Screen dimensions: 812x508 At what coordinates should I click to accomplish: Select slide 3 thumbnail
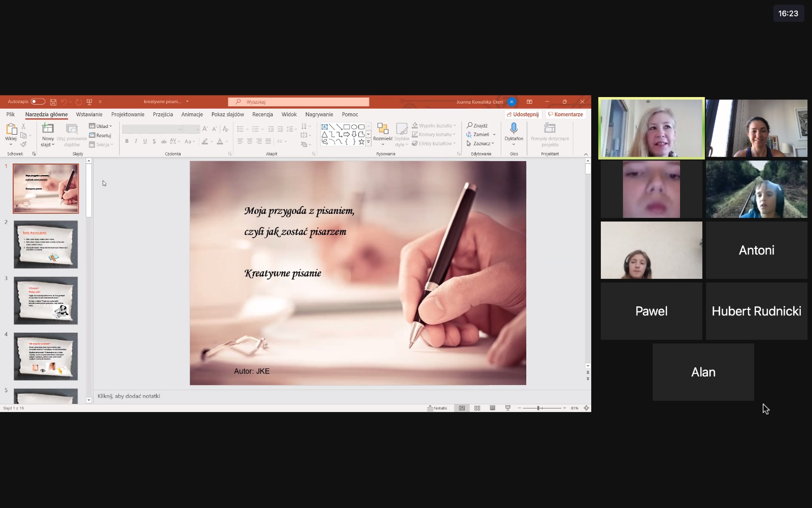46,300
